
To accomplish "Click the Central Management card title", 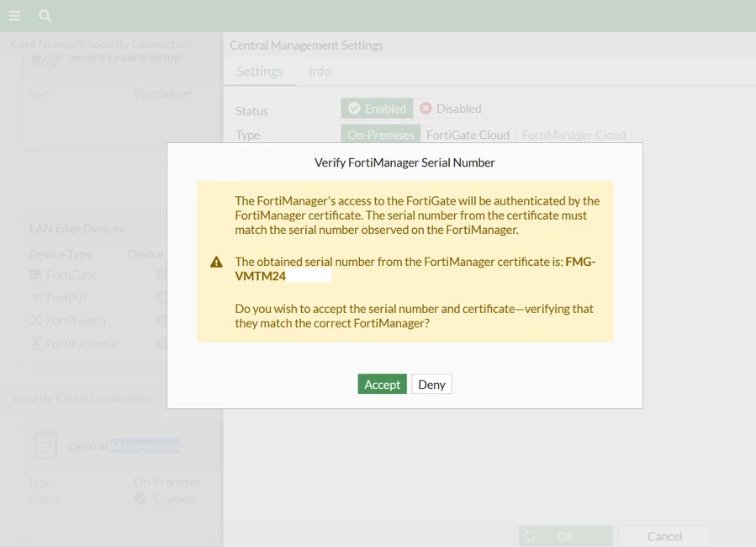I will click(124, 446).
